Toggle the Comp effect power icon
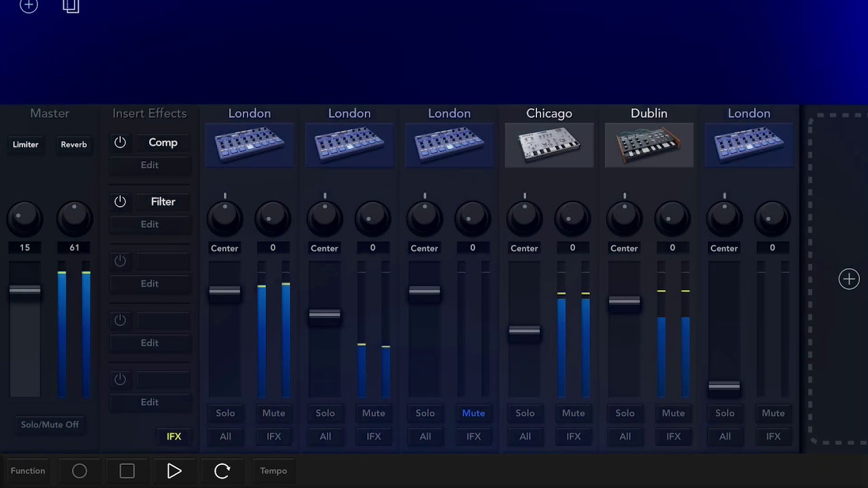868x488 pixels. (x=120, y=142)
